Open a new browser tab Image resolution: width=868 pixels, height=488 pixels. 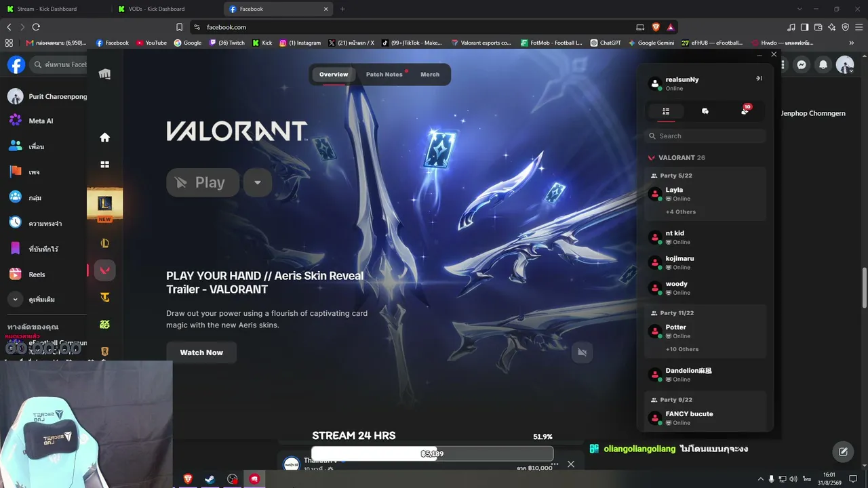tap(342, 9)
